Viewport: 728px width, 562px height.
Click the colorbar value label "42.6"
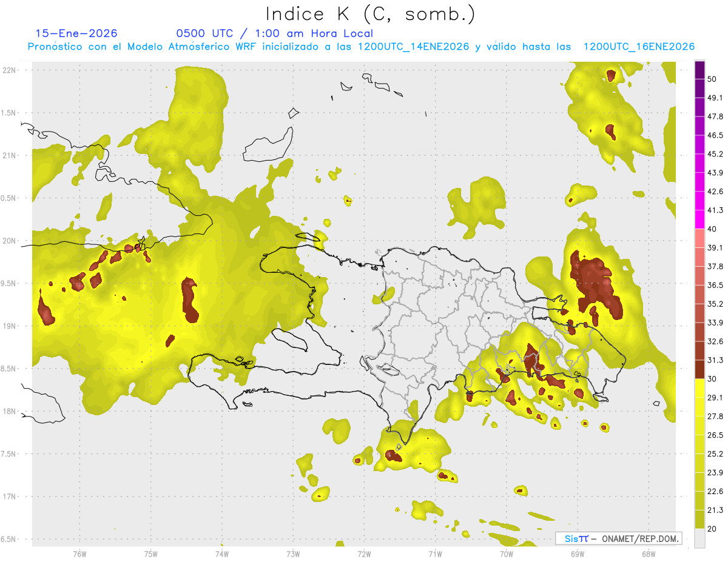[715, 192]
